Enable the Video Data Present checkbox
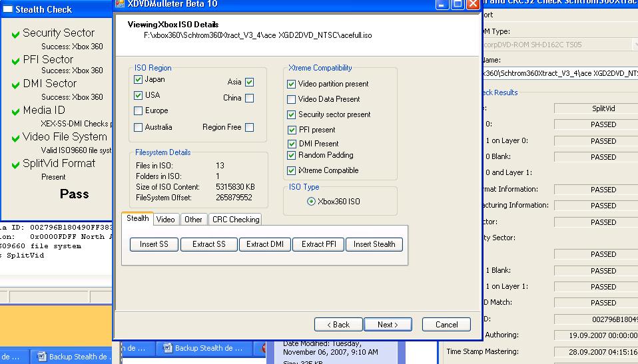The height and width of the screenshot is (364, 638). [x=292, y=99]
